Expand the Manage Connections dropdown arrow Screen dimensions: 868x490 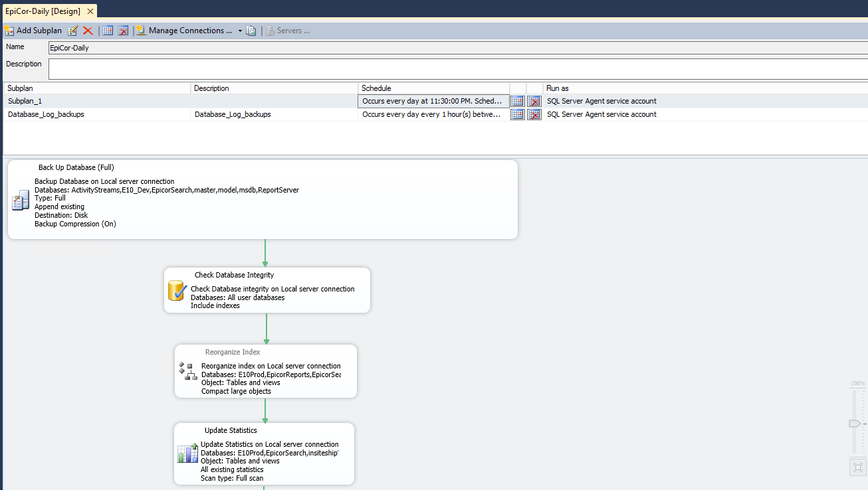[240, 31]
